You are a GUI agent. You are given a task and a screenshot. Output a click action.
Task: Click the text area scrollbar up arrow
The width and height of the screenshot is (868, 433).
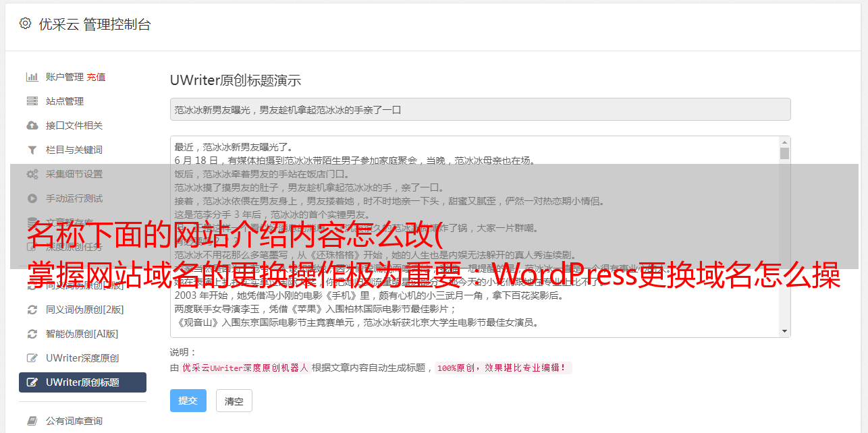[784, 142]
